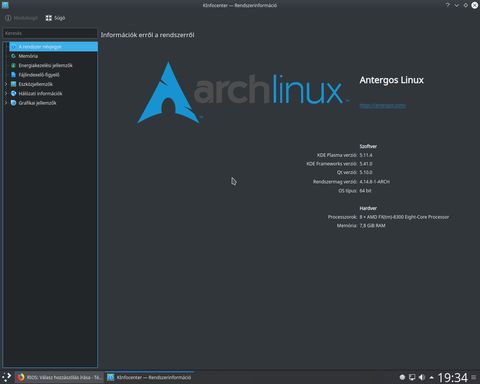Minimize the KInfocenter window
480x384 pixels.
(457, 5)
